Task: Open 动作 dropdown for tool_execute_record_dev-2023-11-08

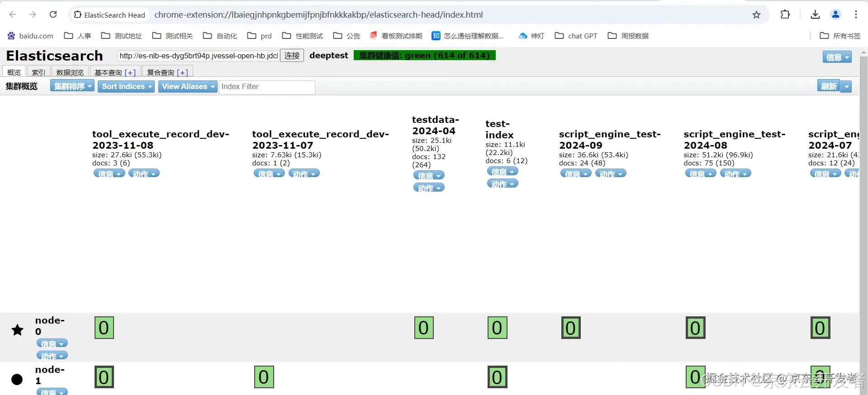Action: click(x=144, y=174)
